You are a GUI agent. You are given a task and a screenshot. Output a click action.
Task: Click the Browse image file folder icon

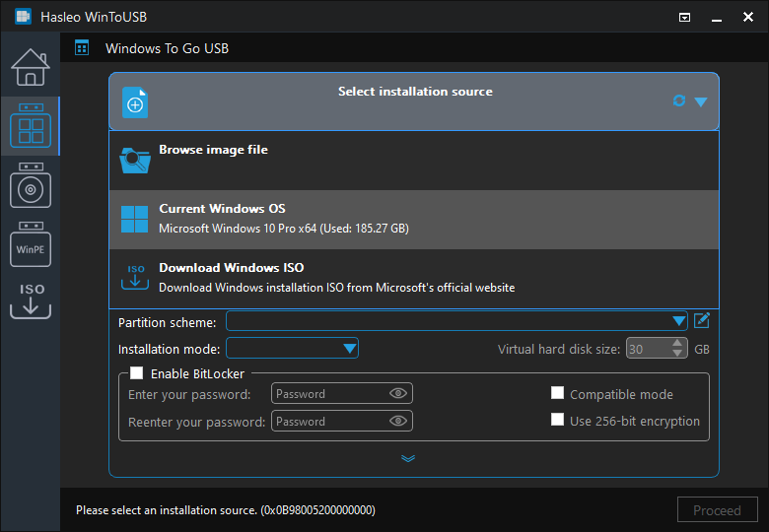pos(135,161)
